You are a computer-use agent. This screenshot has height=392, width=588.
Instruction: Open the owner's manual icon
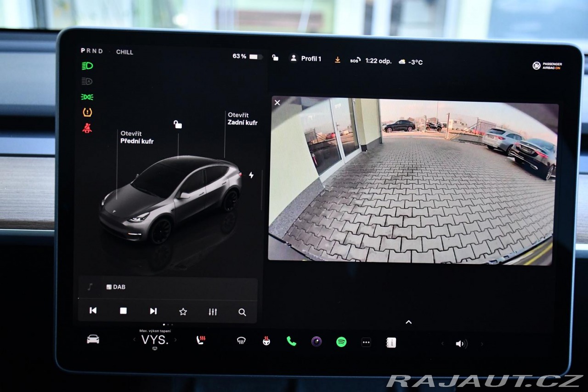click(391, 342)
